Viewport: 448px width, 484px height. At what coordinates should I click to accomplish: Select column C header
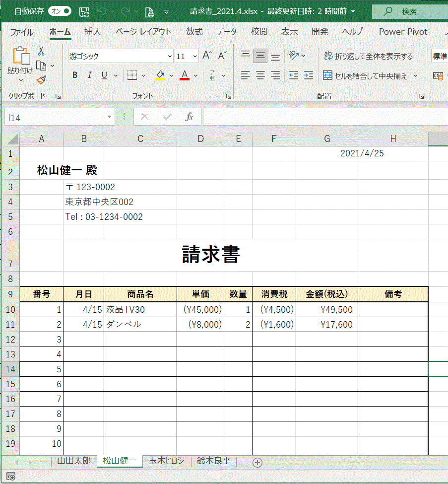click(x=140, y=139)
